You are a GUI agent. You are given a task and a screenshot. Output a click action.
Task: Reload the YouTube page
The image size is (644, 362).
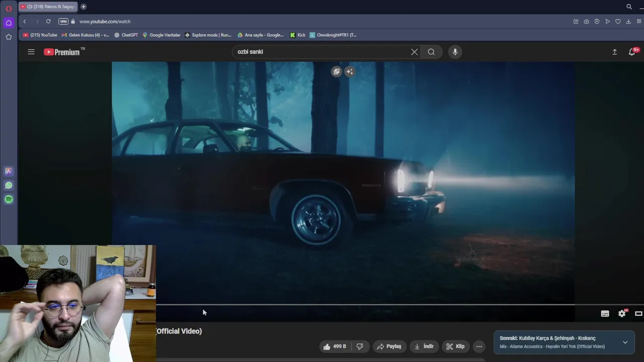tap(48, 21)
